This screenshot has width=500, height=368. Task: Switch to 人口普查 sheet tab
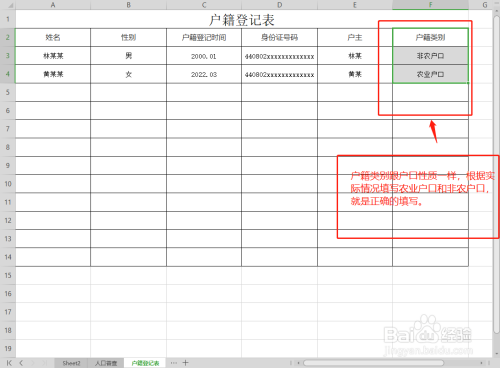(106, 363)
